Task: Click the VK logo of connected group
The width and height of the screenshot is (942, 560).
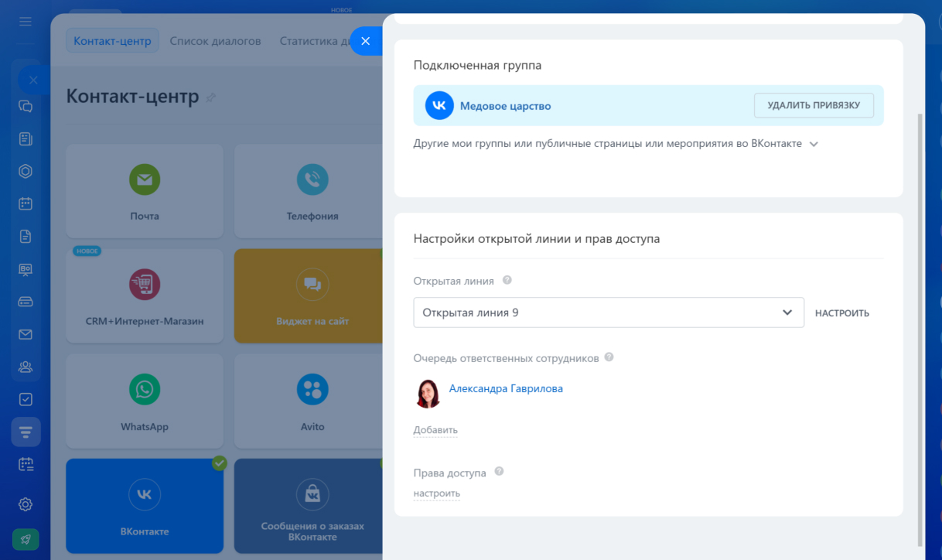Action: (x=439, y=105)
